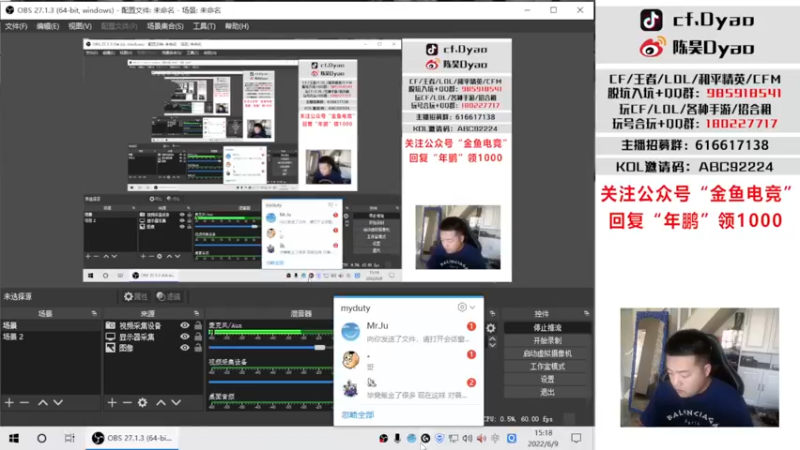The image size is (800, 450).
Task: Click the microphone tray icon
Action: click(x=397, y=438)
